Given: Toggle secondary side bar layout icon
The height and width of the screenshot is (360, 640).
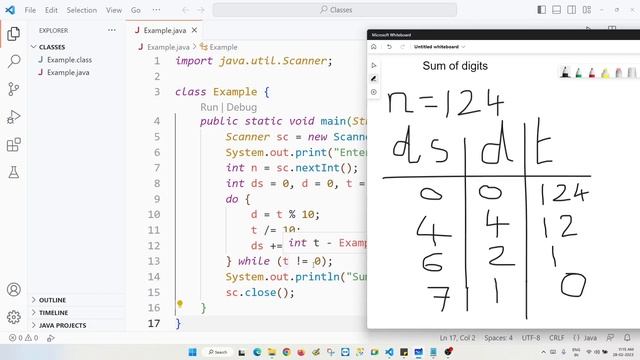Looking at the screenshot, I should pos(571,10).
